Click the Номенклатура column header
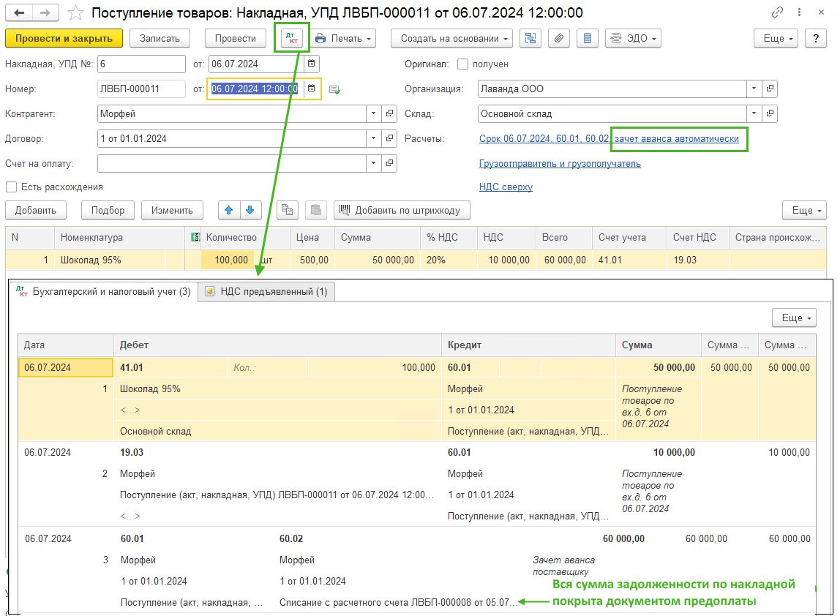 (x=119, y=237)
